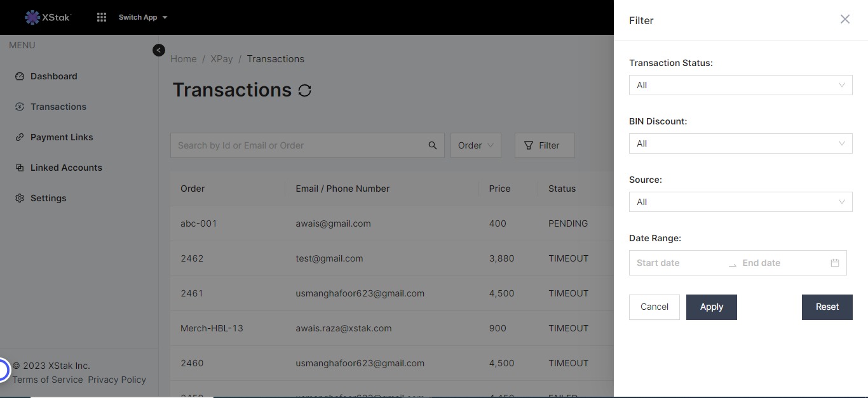Screen dimensions: 868x398
Task: Click the refresh icon beside Transactions heading
Action: (304, 91)
